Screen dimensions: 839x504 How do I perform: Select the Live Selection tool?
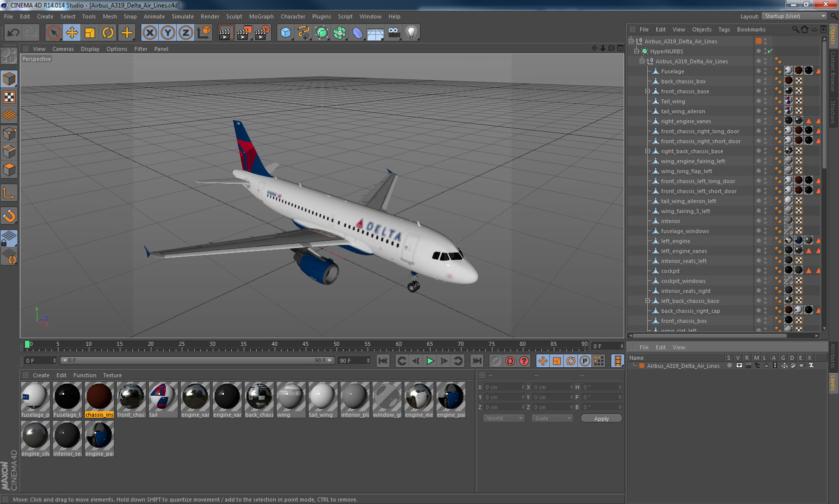[x=54, y=33]
